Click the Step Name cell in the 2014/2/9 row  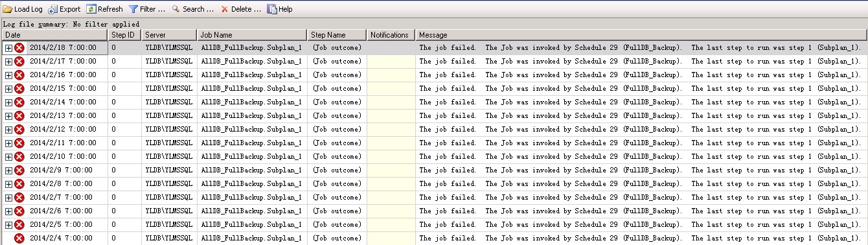pos(337,170)
